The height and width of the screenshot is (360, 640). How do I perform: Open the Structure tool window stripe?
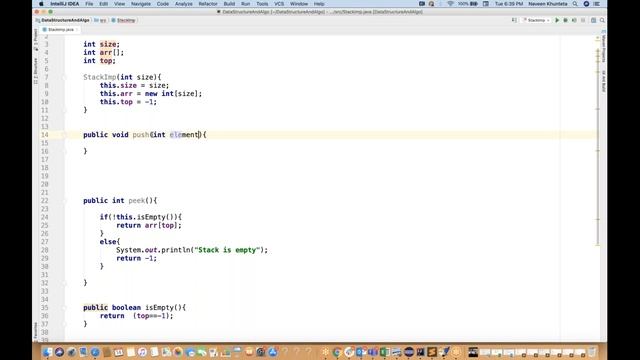point(36,71)
